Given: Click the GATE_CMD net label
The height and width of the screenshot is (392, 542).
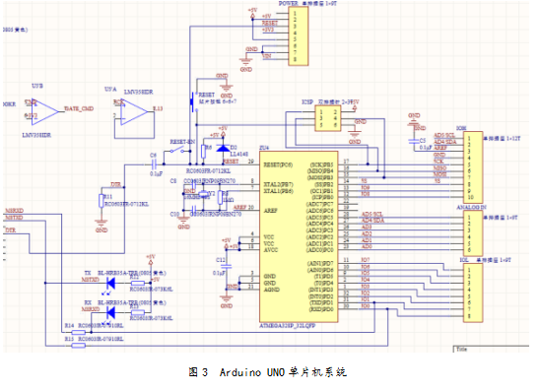Looking at the screenshot, I should [79, 108].
